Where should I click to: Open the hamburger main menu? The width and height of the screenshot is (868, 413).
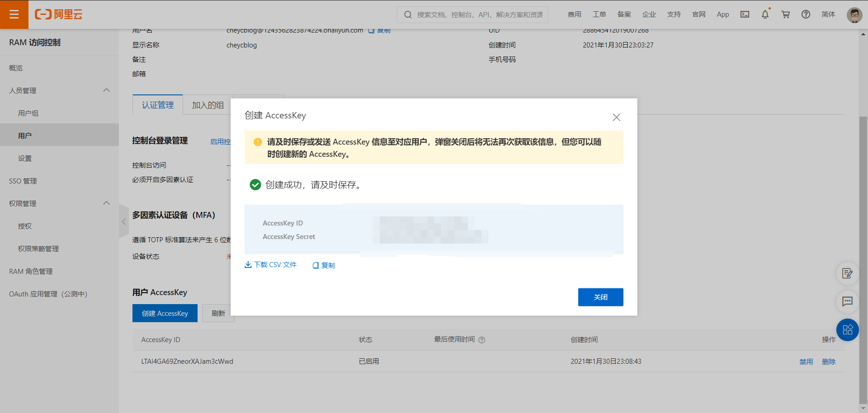pos(14,14)
